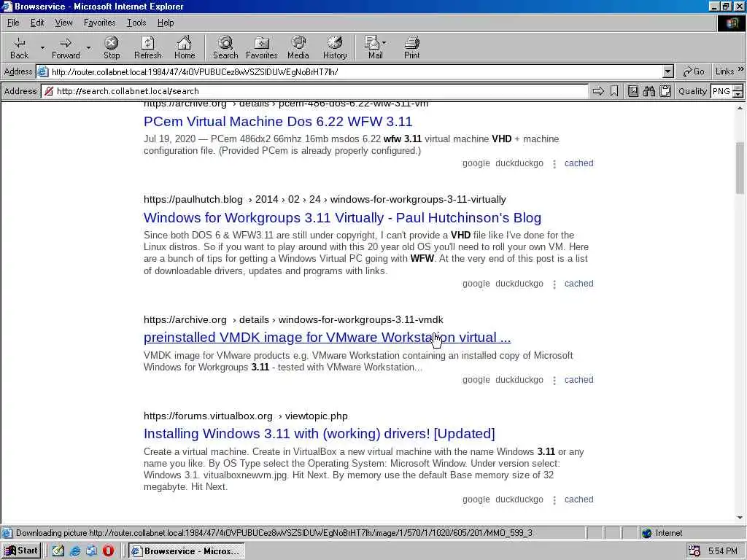This screenshot has width=747, height=560.
Task: Open the Help menu
Action: pos(166,23)
